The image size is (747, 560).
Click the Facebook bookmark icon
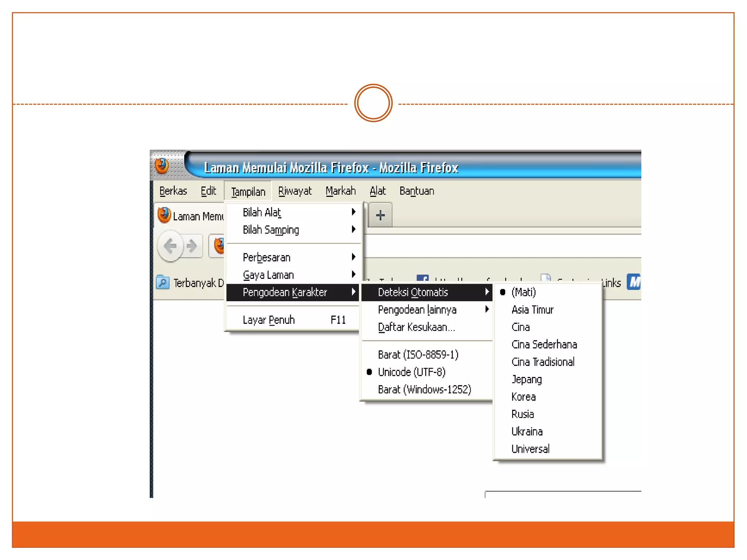[x=422, y=279]
